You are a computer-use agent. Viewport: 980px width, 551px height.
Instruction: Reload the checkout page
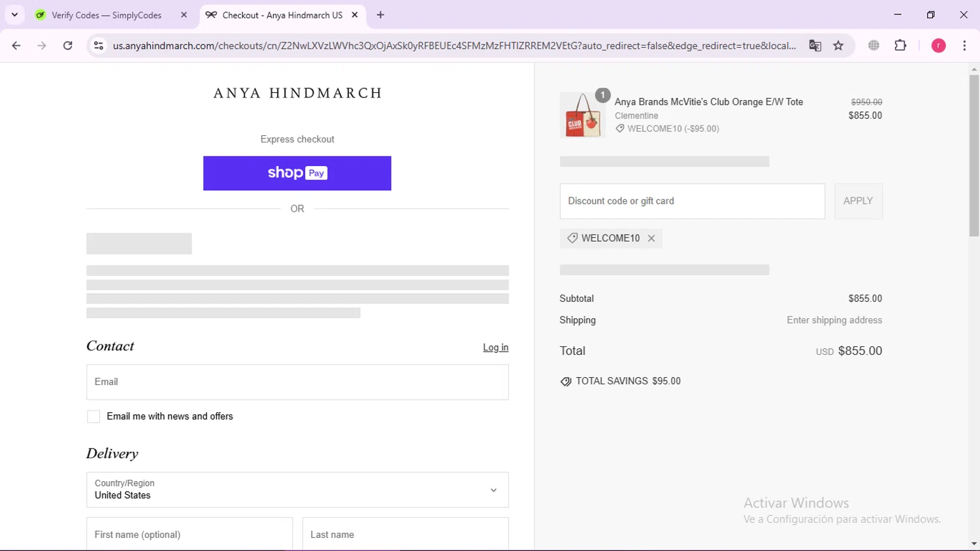[68, 46]
